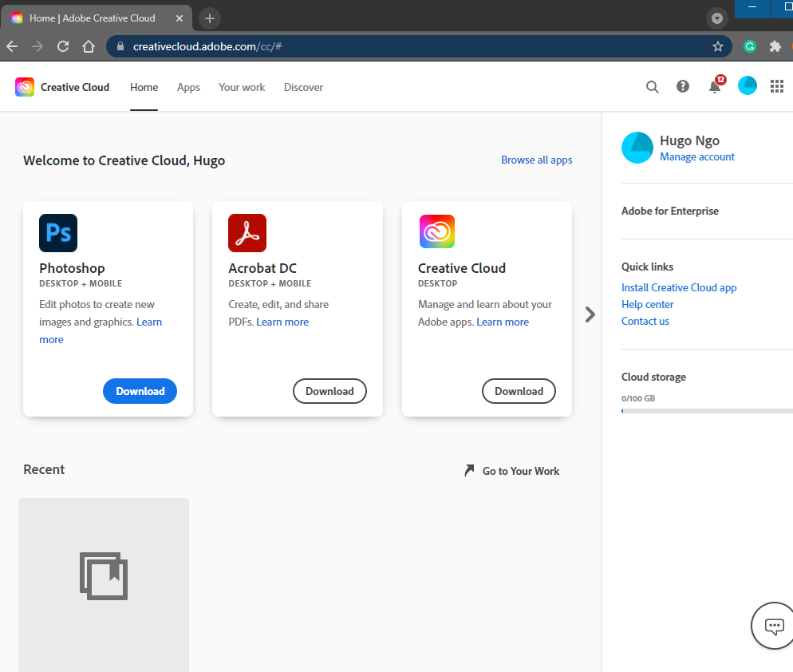Click the search magnifier icon

coord(652,87)
